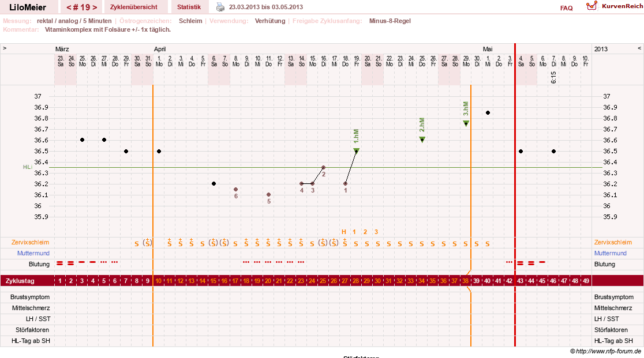
Task: Click the bleeding dash symbol on cycle day 45
Action: pyautogui.click(x=542, y=262)
